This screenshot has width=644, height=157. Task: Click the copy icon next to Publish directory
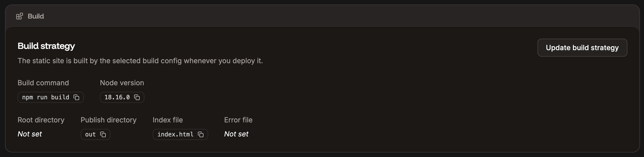click(x=103, y=134)
